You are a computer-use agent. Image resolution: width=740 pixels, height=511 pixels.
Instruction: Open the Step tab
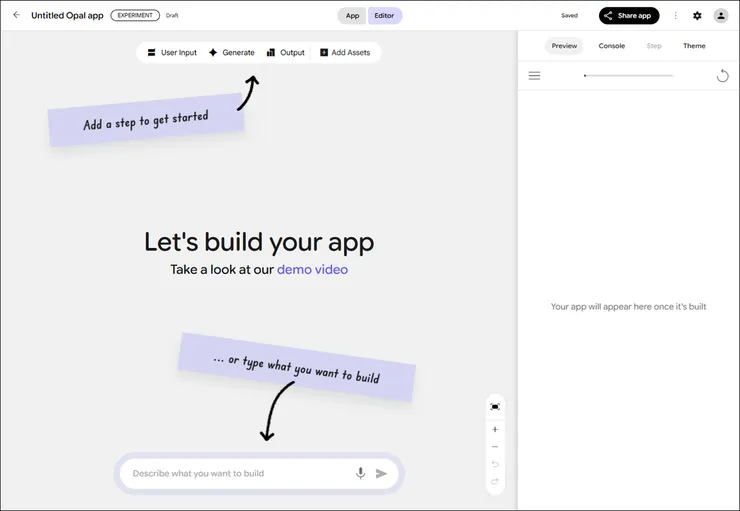pos(654,46)
